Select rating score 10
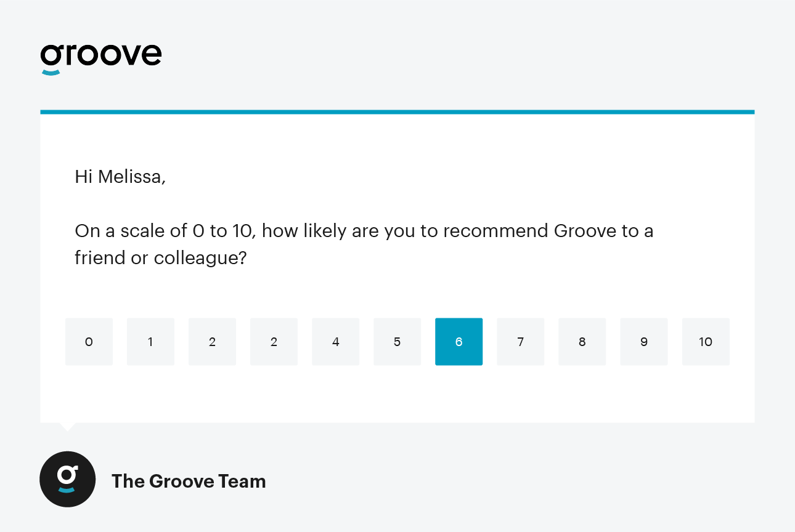 click(x=705, y=342)
